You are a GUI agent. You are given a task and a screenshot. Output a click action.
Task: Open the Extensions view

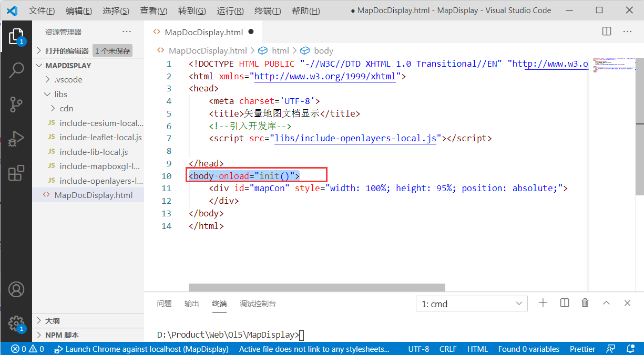[16, 173]
